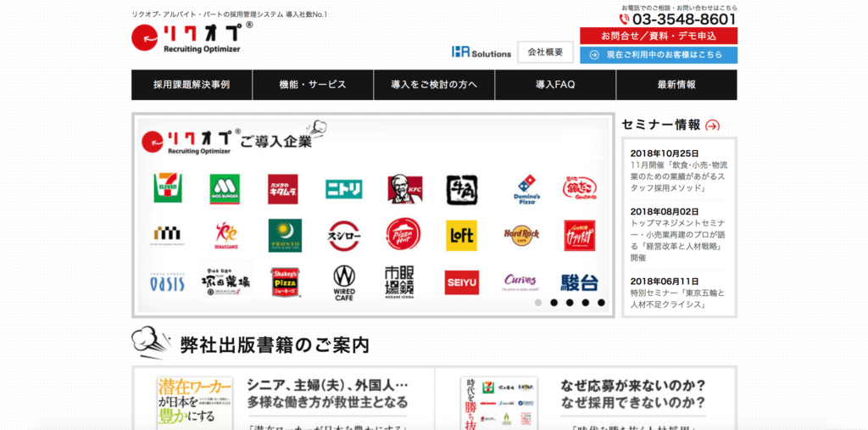Select the third carousel dot indicator
This screenshot has width=868, height=430.
pyautogui.click(x=570, y=303)
